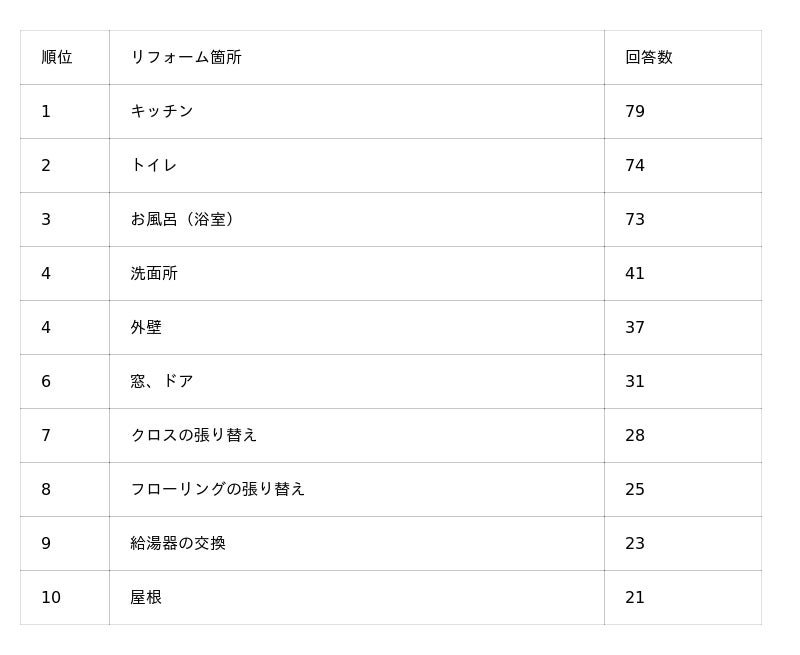Screen dimensions: 800x655
Task: Select the 洗面所 cell
Action: pyautogui.click(x=154, y=273)
